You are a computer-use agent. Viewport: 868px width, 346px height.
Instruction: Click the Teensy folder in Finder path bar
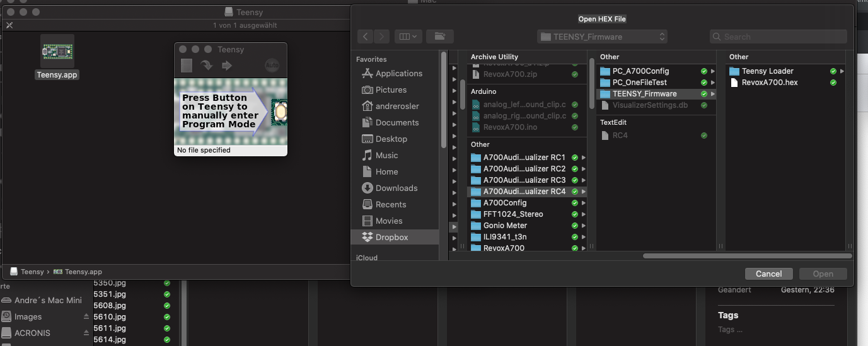click(x=26, y=272)
